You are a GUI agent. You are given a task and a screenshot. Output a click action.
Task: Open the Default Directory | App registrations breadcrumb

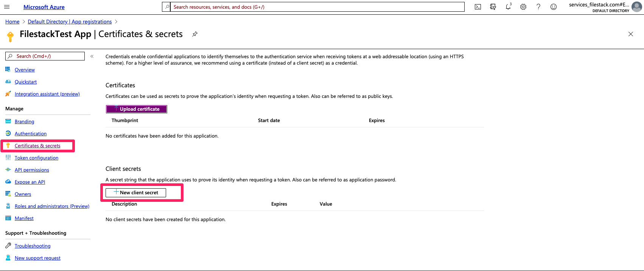pos(70,22)
